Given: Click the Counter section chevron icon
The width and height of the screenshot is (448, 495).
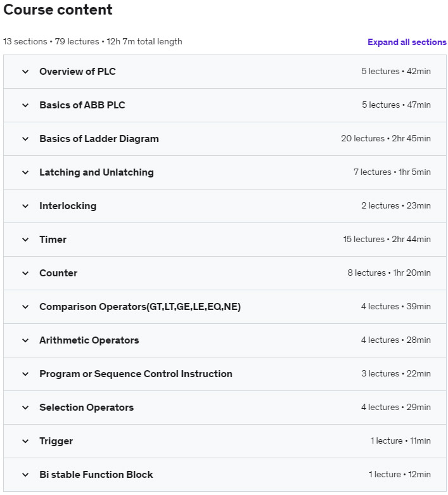Looking at the screenshot, I should point(25,273).
